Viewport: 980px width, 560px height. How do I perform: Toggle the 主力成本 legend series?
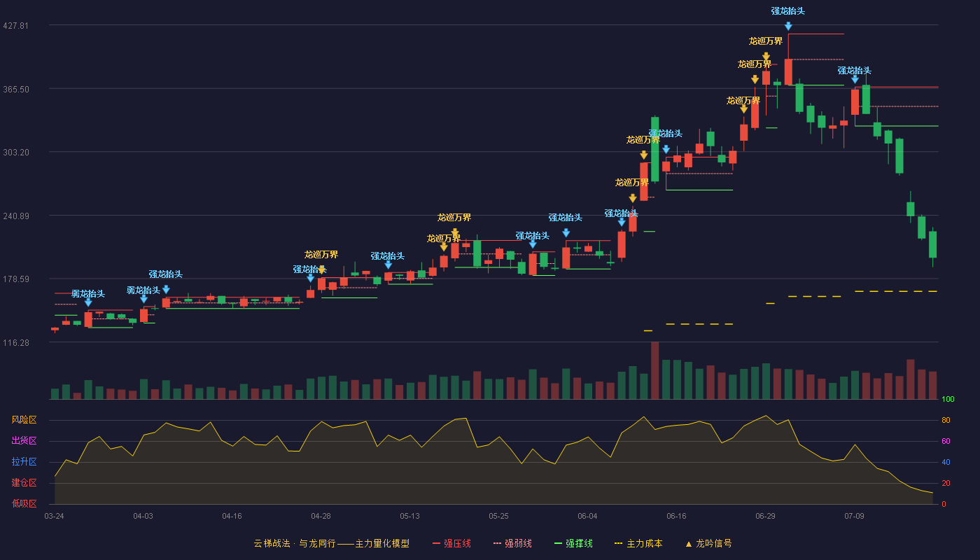(638, 543)
